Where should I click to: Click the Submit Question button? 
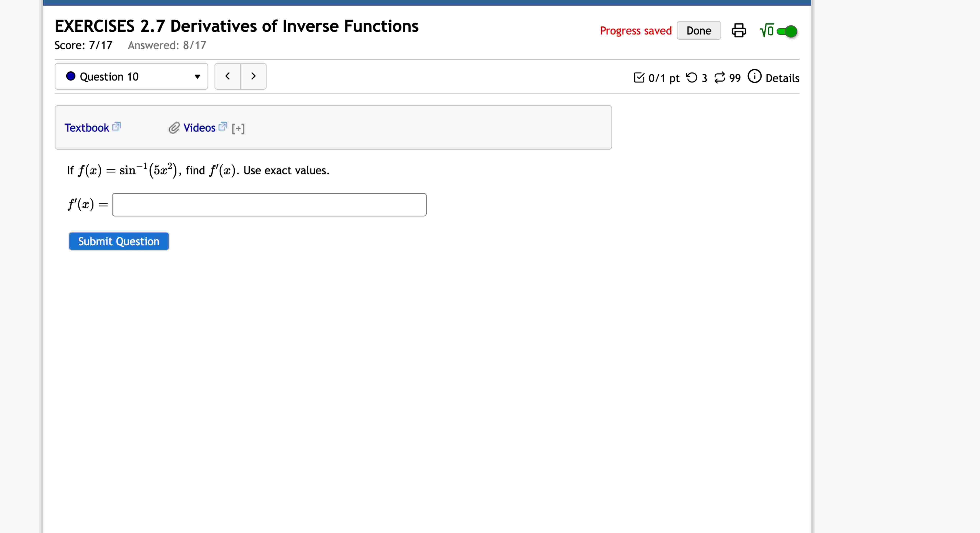click(118, 241)
